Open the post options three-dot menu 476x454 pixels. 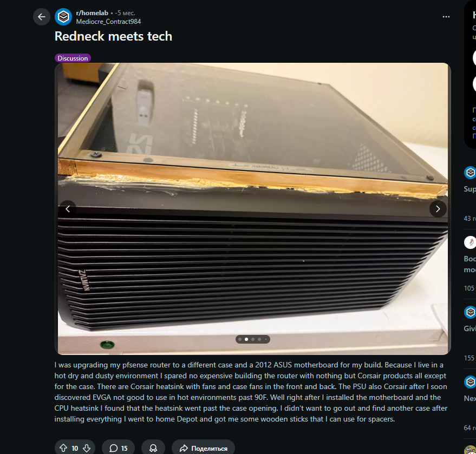point(446,17)
